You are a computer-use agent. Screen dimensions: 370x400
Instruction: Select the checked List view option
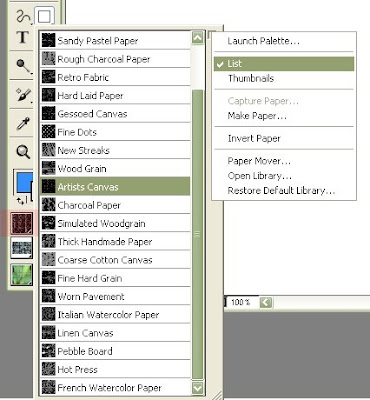(x=284, y=64)
